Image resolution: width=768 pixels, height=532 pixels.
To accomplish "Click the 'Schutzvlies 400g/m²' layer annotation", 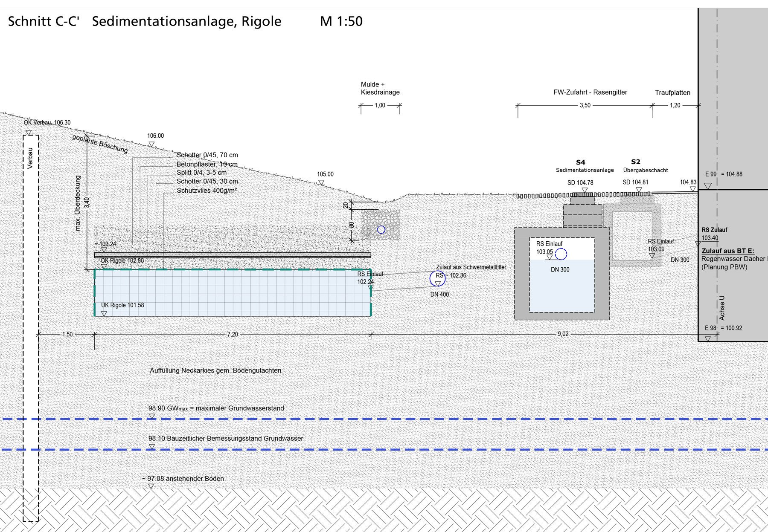I will click(207, 191).
